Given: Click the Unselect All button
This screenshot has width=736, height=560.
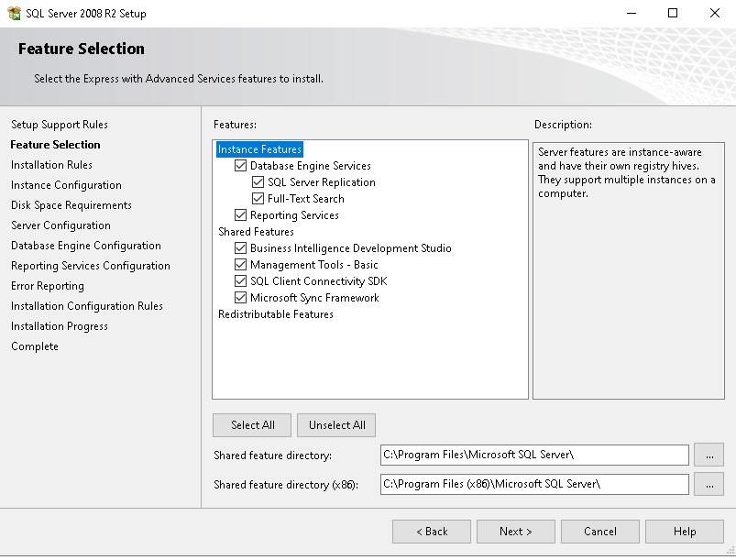Looking at the screenshot, I should [x=336, y=425].
